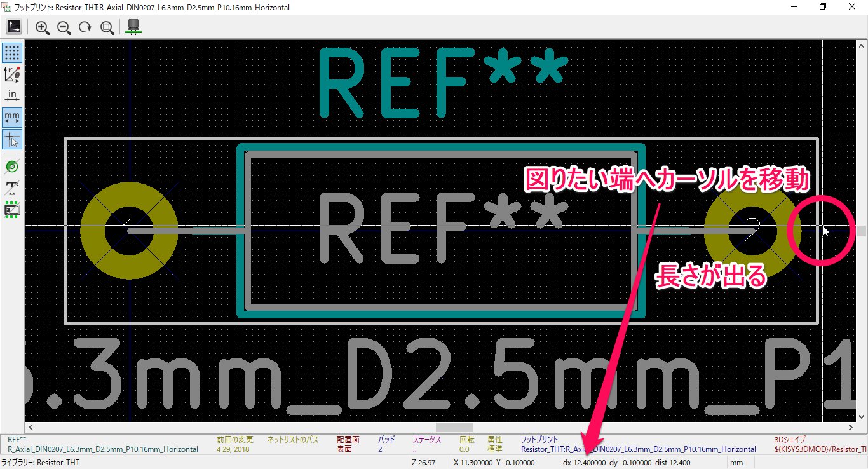Toggle grid visibility
The width and height of the screenshot is (868, 469).
[x=11, y=53]
